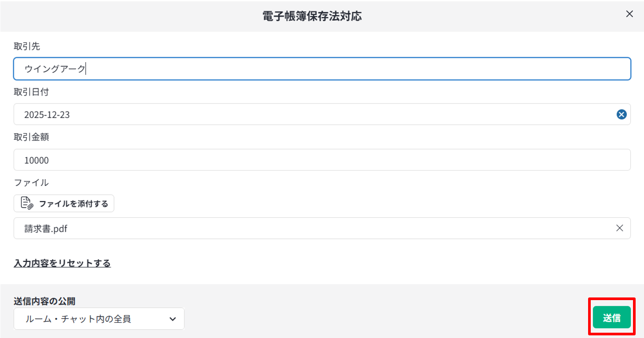The height and width of the screenshot is (338, 644).
Task: Open the ルーム・チャット内の全員 dropdown
Action: (x=99, y=319)
